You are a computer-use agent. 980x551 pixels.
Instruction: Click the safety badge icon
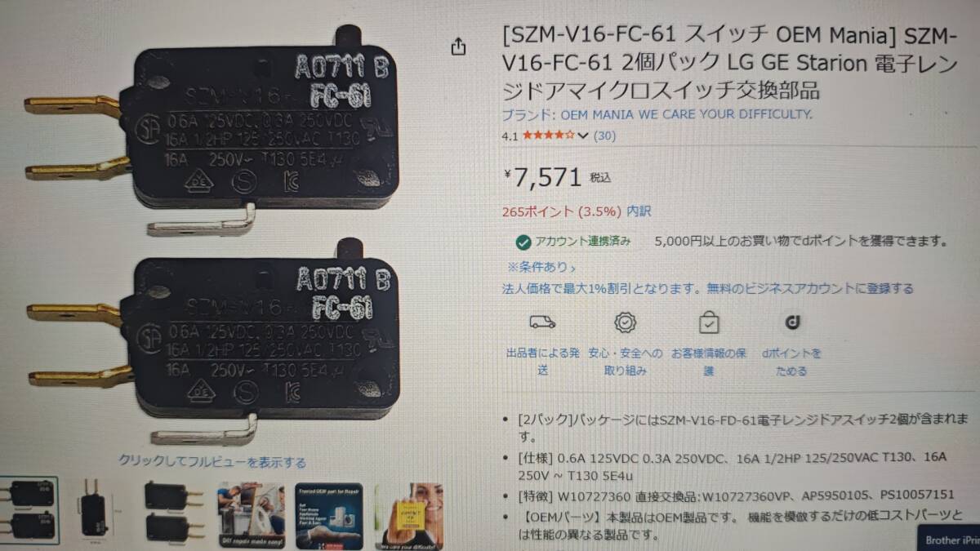pos(626,322)
